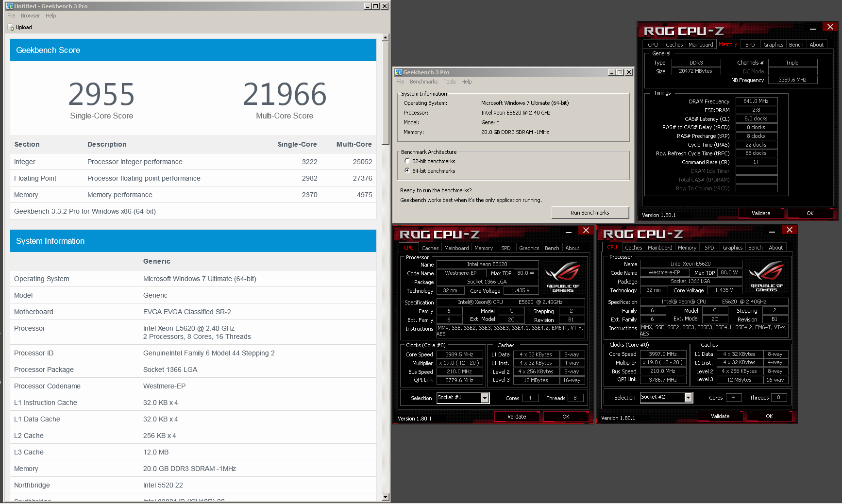Click the Multi-Core Score 21966
Screen dimensions: 842x504
tap(285, 94)
